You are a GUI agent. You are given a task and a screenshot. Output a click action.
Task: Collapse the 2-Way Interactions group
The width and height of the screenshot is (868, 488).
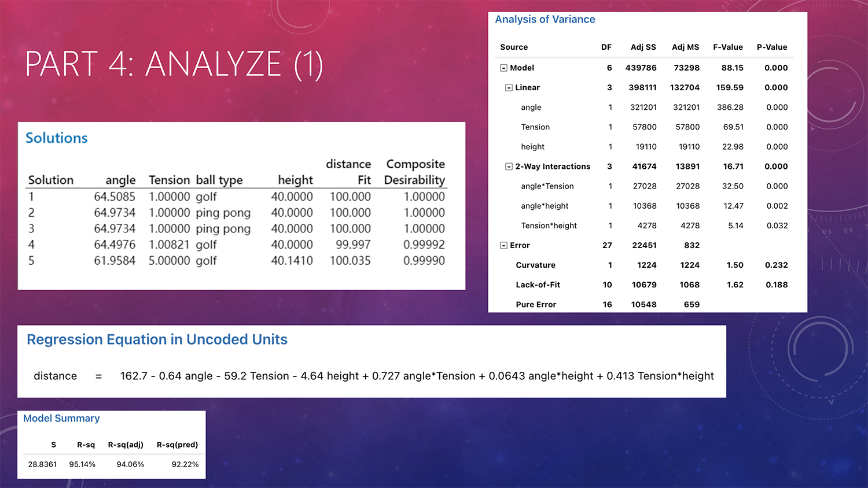[x=509, y=167]
